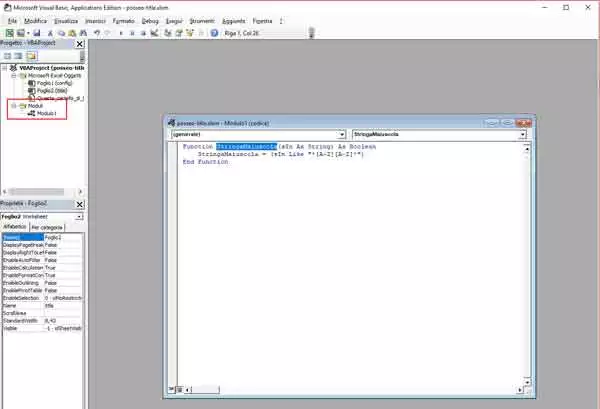This screenshot has width=600, height=409.
Task: Click the Full Module View button at code window bottom
Action: coord(179,389)
